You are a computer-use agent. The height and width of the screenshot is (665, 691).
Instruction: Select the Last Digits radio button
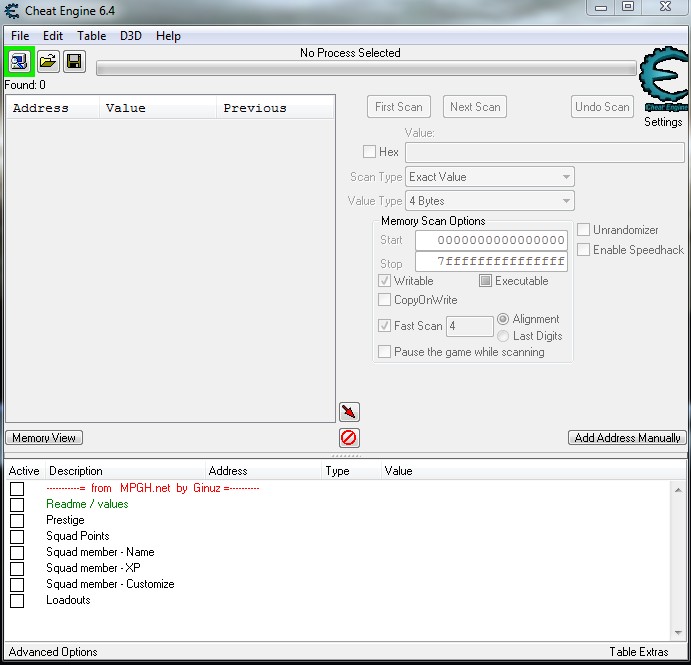coord(503,336)
